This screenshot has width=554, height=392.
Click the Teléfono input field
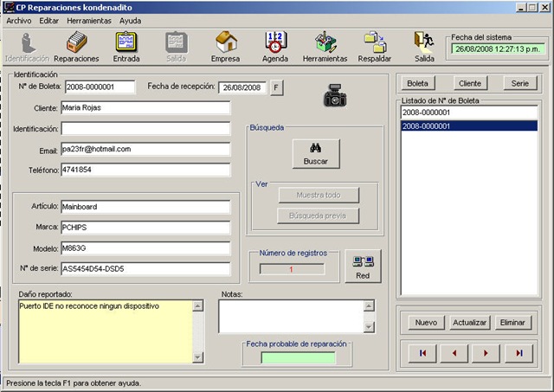coord(145,170)
